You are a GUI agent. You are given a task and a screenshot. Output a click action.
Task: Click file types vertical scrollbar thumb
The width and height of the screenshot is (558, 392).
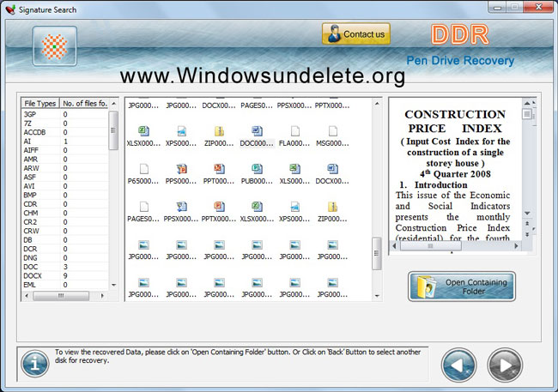pyautogui.click(x=113, y=130)
